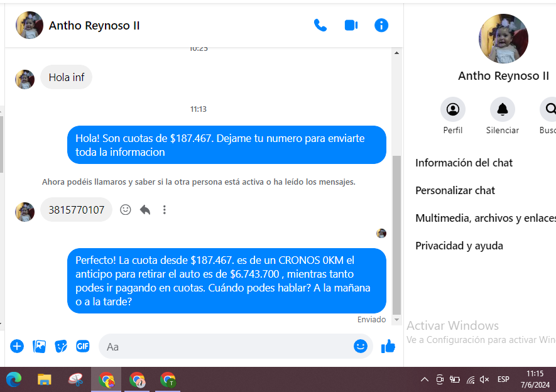Click the conversation scrollbar down arrow
Image resolution: width=556 pixels, height=392 pixels.
coord(396,320)
